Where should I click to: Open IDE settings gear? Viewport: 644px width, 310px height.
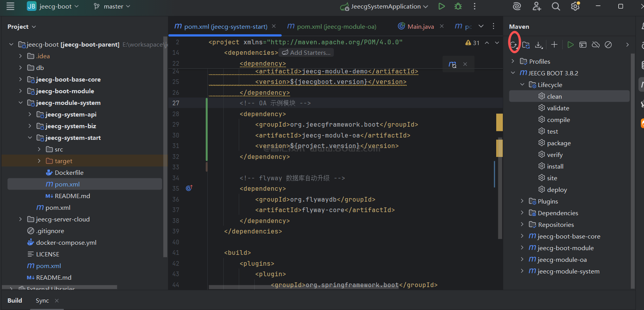[575, 6]
